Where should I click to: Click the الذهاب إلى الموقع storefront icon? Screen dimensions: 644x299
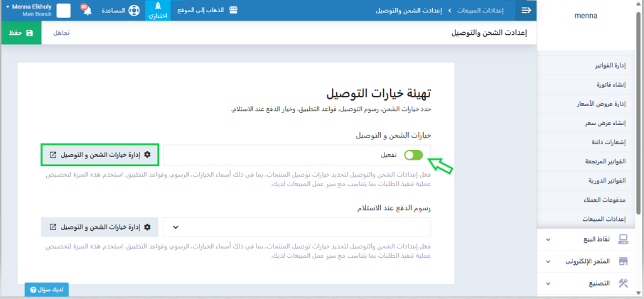(x=232, y=11)
